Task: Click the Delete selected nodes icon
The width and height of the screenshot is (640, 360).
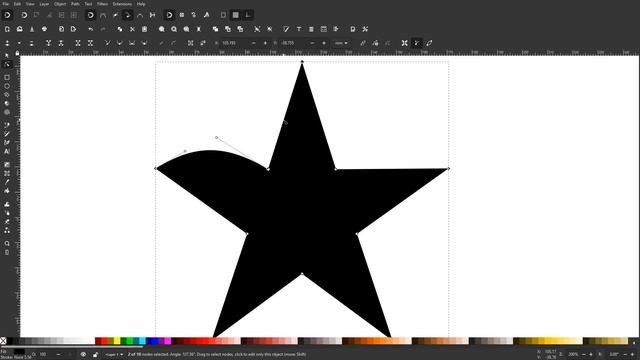Action: click(x=31, y=43)
